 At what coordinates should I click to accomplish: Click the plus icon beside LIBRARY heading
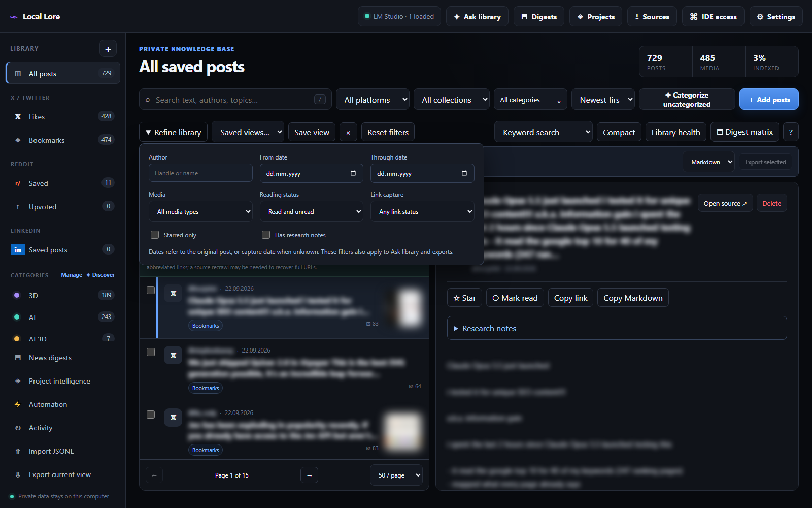point(108,49)
